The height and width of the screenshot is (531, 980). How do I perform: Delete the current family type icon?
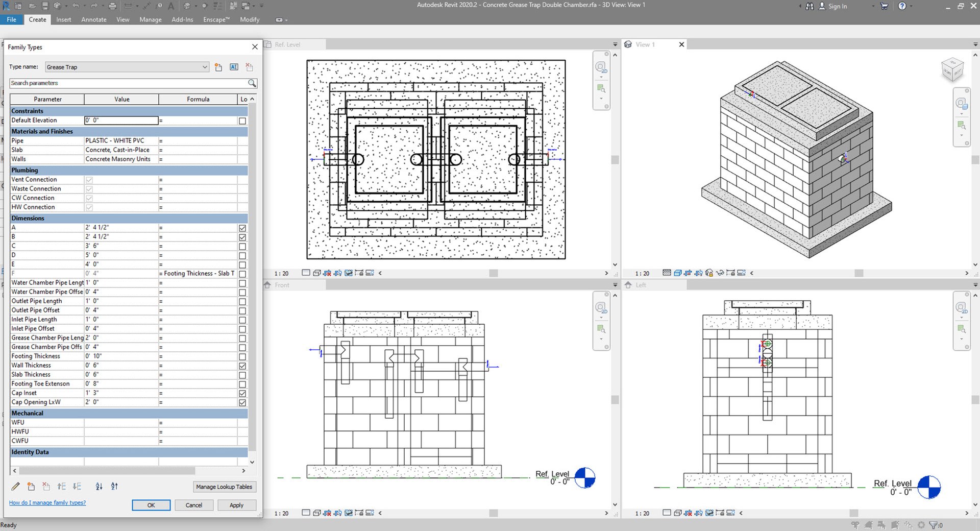pyautogui.click(x=249, y=67)
